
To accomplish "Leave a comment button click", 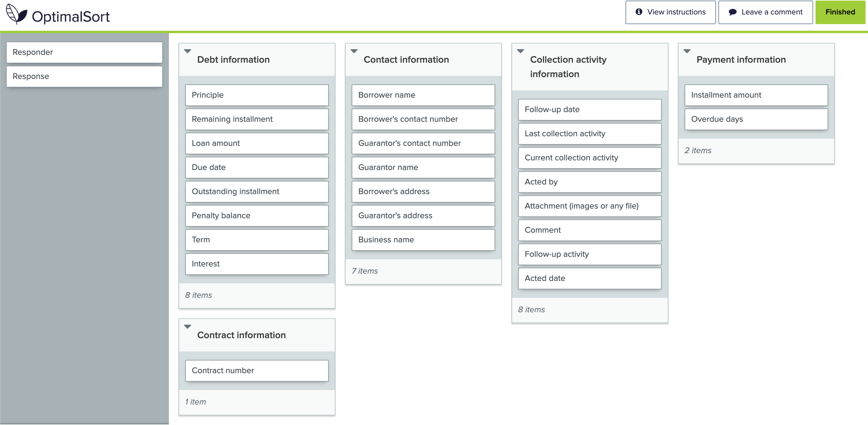I will point(765,12).
